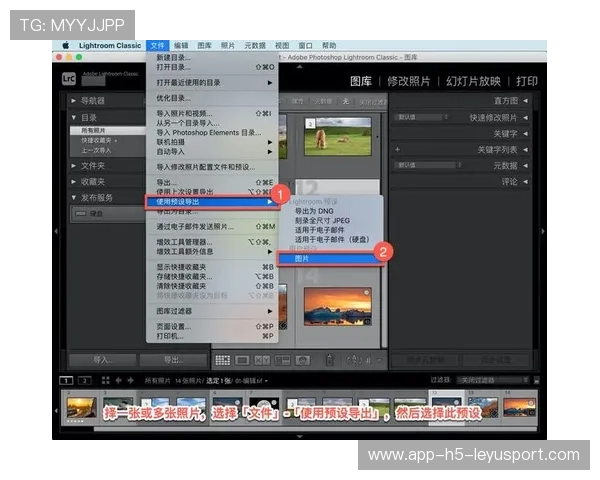This screenshot has height=480, width=600.
Task: Open the 元数据 menu in menu bar
Action: click(255, 46)
